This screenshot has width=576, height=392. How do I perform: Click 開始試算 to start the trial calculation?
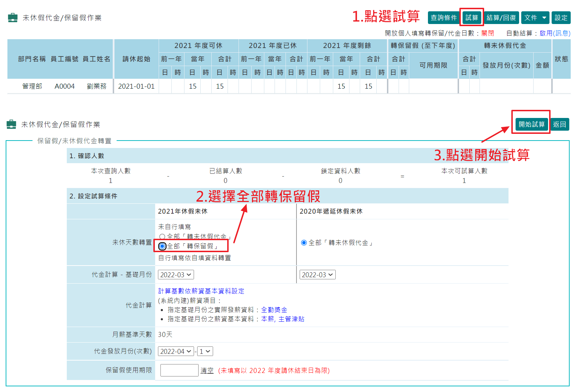[531, 124]
